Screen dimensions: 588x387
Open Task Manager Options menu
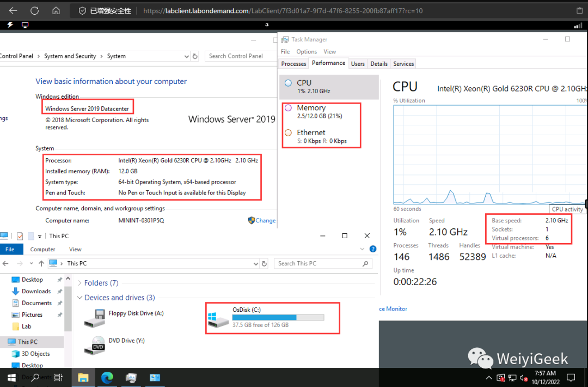coord(307,51)
